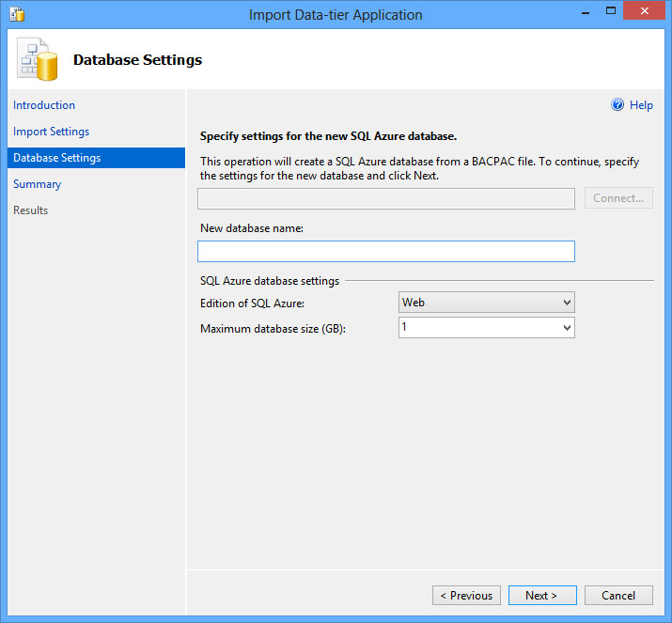The height and width of the screenshot is (623, 672).
Task: Open the Edition of SQL Azure dropdown
Action: [x=487, y=303]
